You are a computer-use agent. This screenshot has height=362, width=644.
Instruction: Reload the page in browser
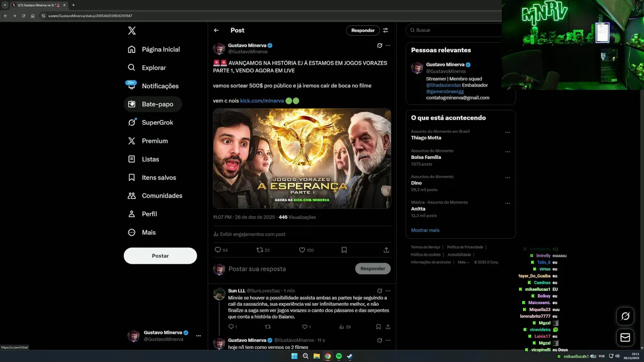(x=23, y=16)
